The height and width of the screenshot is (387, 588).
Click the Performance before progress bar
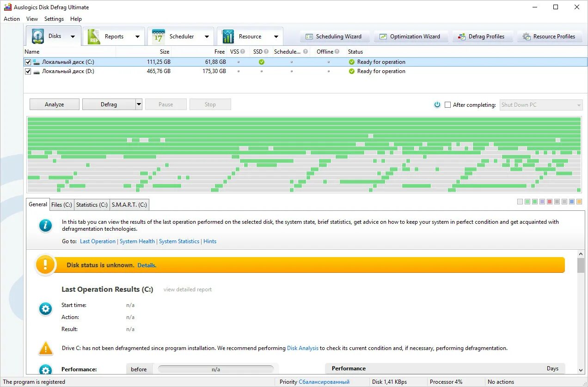[x=216, y=369]
